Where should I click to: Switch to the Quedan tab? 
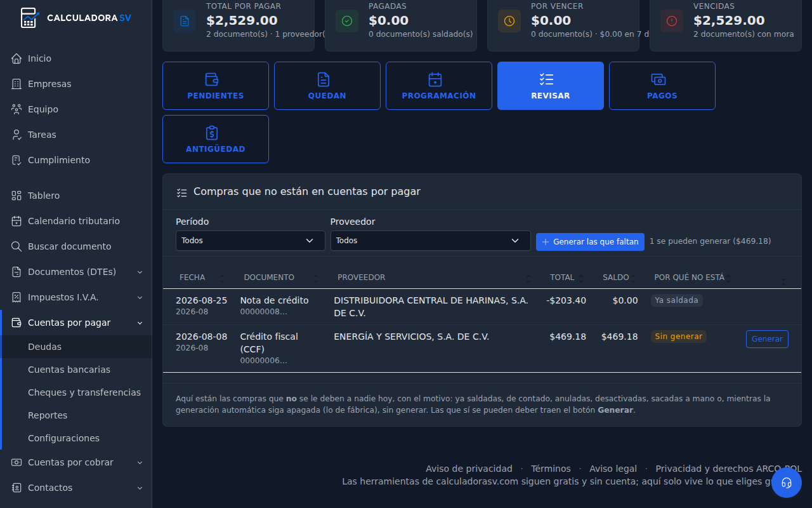(x=327, y=86)
